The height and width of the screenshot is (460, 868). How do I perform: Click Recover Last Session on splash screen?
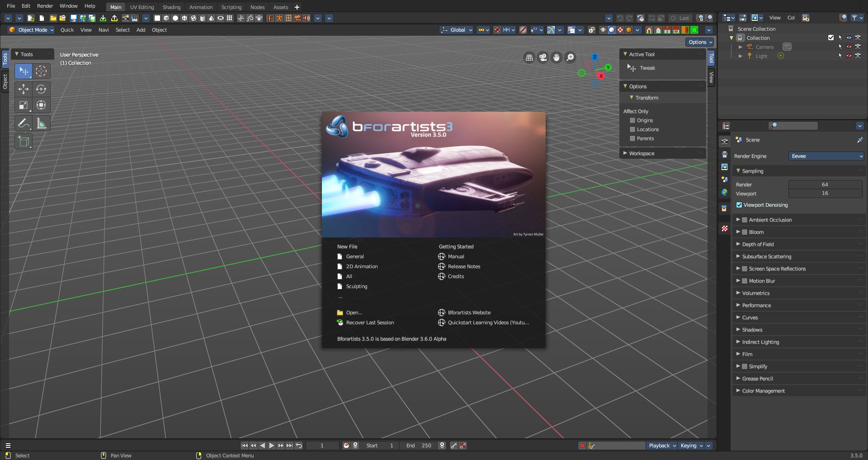pos(370,322)
